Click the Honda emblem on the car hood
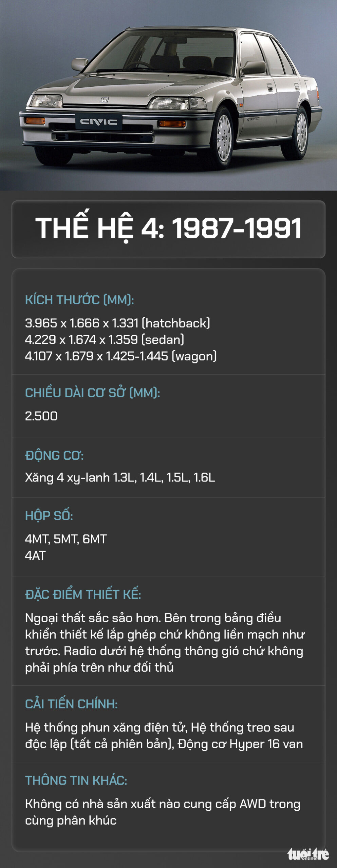This screenshot has height=868, width=337. (105, 100)
